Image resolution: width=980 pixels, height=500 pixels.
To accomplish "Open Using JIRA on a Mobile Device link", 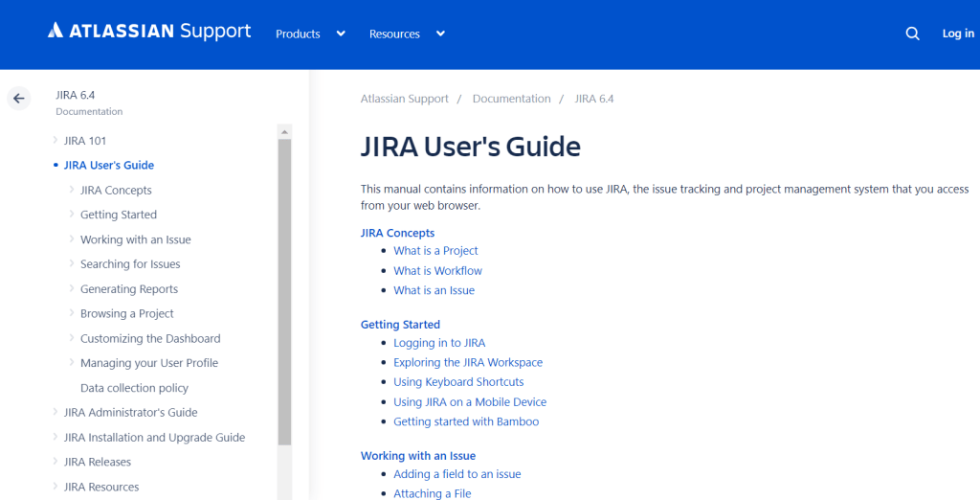I will (x=470, y=401).
